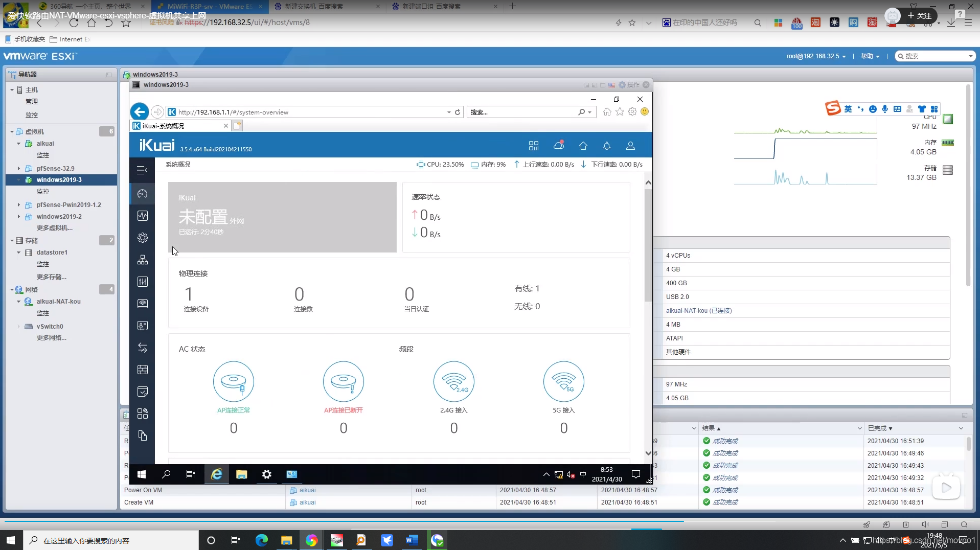This screenshot has height=550, width=980.
Task: Select vSwitch0 in navigator tree
Action: tap(50, 327)
